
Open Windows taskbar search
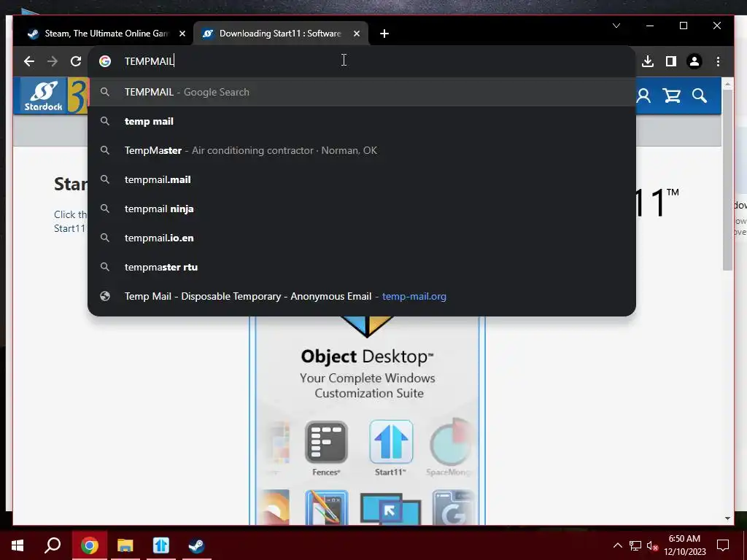click(53, 545)
